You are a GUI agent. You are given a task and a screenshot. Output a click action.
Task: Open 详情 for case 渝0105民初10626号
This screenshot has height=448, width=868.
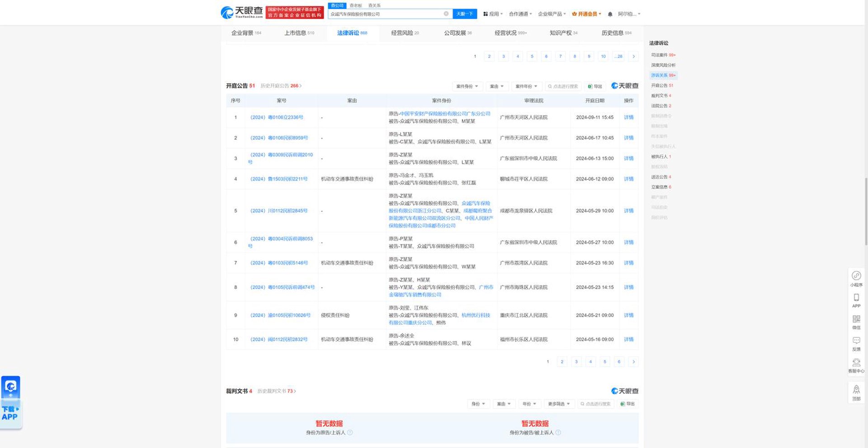point(628,315)
